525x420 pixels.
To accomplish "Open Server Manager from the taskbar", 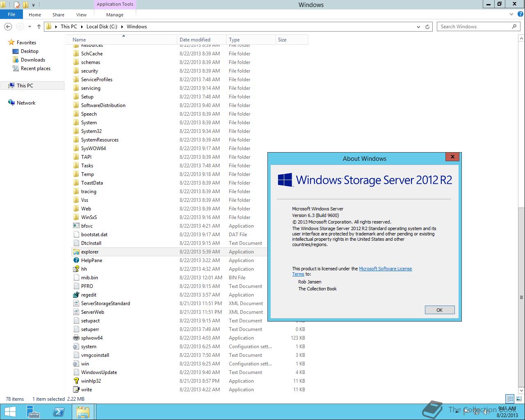I will click(x=33, y=412).
